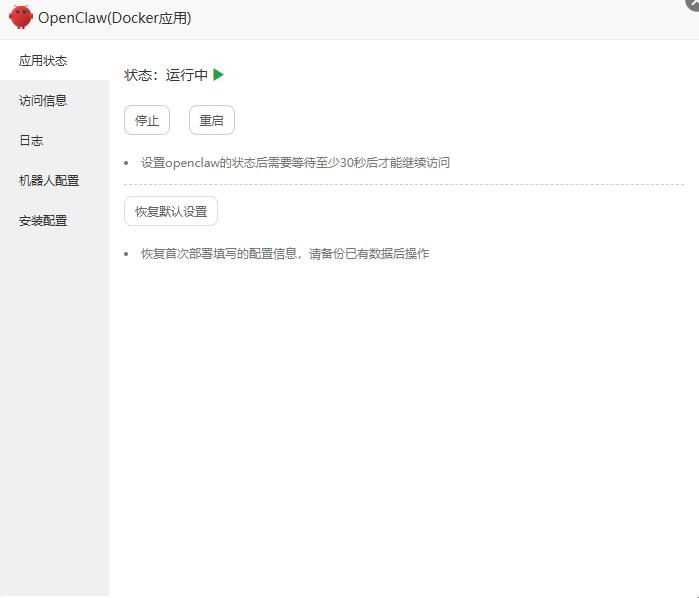Viewport: 699px width, 598px height.
Task: Select the 应用状态 sidebar tab
Action: [43, 61]
